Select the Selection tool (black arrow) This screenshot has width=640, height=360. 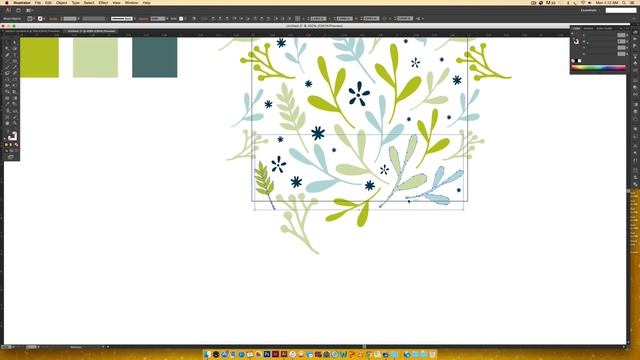coord(7,42)
